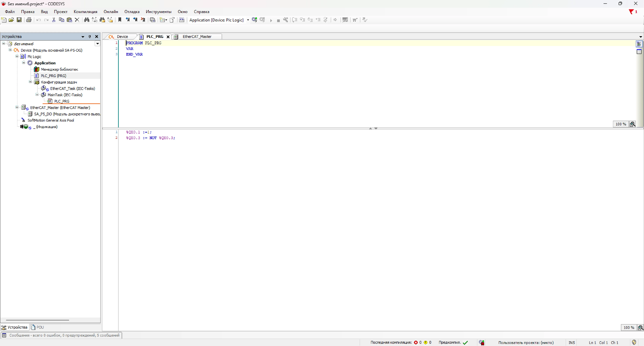Collapse the Application tree node
This screenshot has width=644, height=346.
[x=24, y=63]
